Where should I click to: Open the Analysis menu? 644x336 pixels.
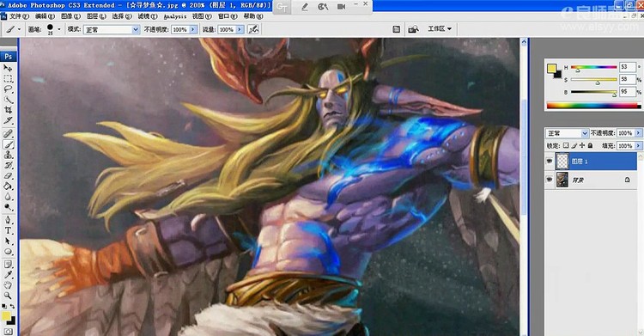[x=175, y=16]
